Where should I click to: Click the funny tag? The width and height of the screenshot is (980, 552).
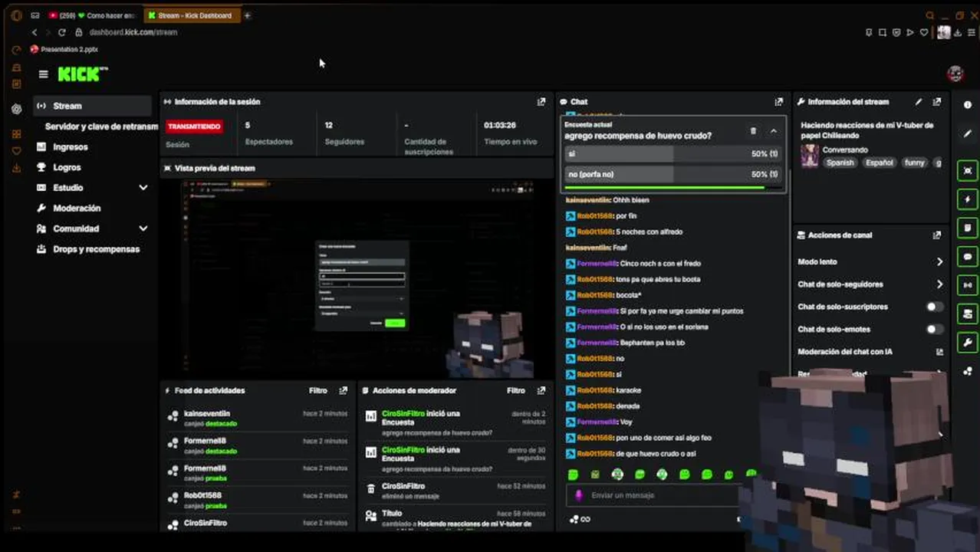point(914,163)
